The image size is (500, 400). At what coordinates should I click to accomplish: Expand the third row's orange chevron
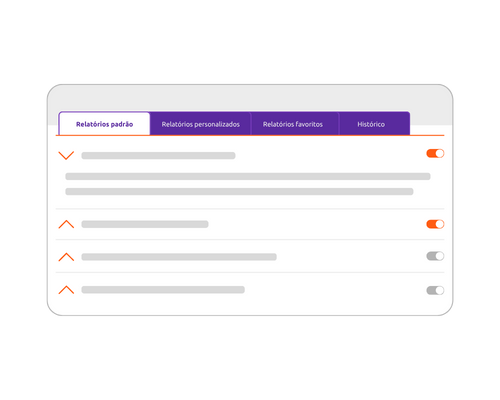[x=66, y=257]
